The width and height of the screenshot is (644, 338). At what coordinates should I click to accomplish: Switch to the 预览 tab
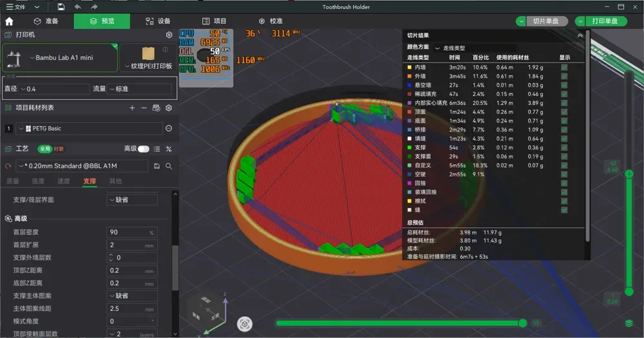coord(102,21)
